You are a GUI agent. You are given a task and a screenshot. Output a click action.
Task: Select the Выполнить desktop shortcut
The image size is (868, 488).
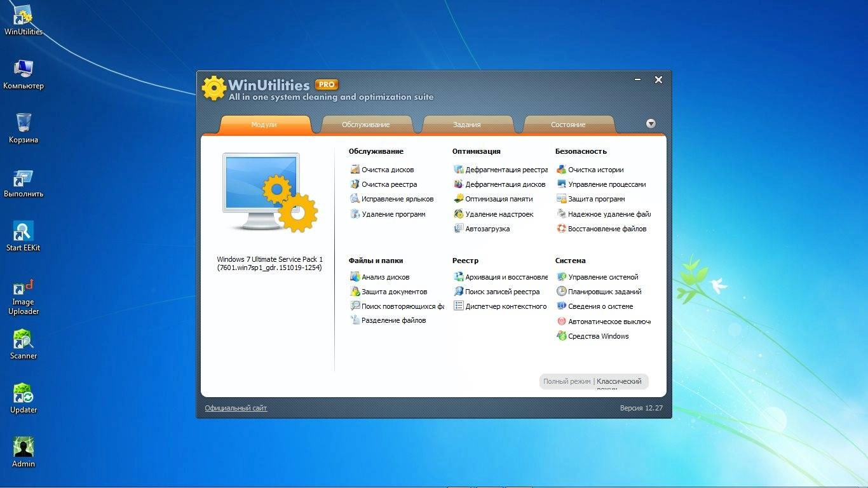point(24,184)
